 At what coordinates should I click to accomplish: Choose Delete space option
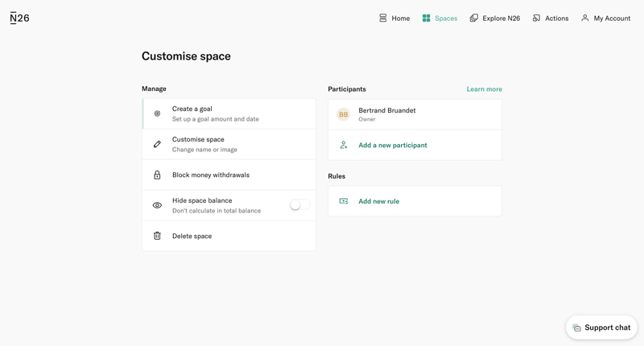pyautogui.click(x=229, y=236)
